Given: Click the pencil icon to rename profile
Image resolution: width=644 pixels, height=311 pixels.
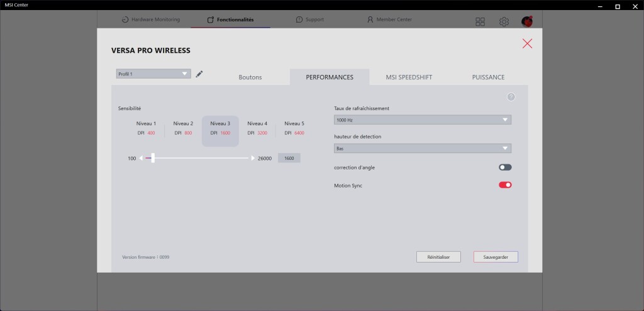Looking at the screenshot, I should coord(199,74).
